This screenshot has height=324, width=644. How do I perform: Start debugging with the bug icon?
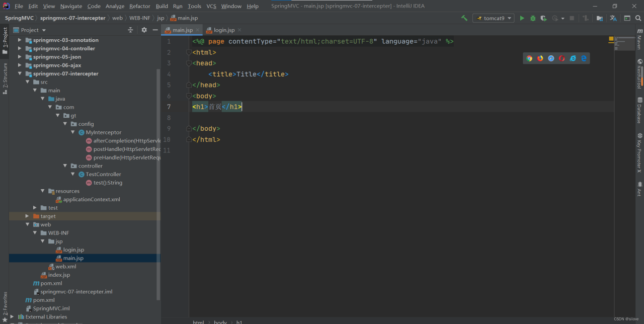pyautogui.click(x=532, y=18)
